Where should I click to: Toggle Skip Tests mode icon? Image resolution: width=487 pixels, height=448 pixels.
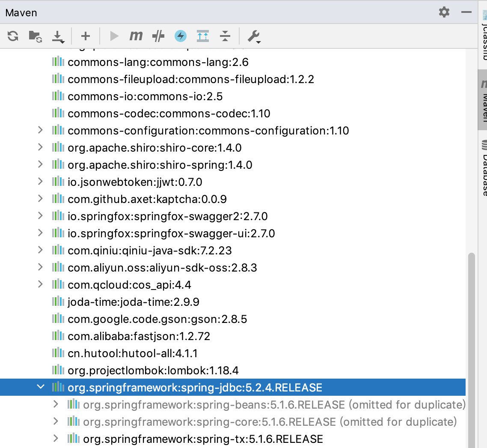pyautogui.click(x=158, y=36)
